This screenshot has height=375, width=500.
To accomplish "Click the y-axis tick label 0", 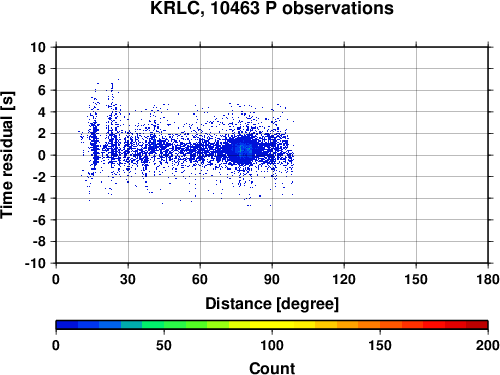I will [42, 155].
